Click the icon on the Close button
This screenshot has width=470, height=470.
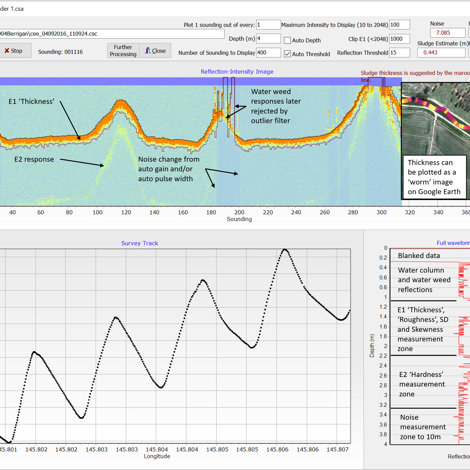(148, 50)
